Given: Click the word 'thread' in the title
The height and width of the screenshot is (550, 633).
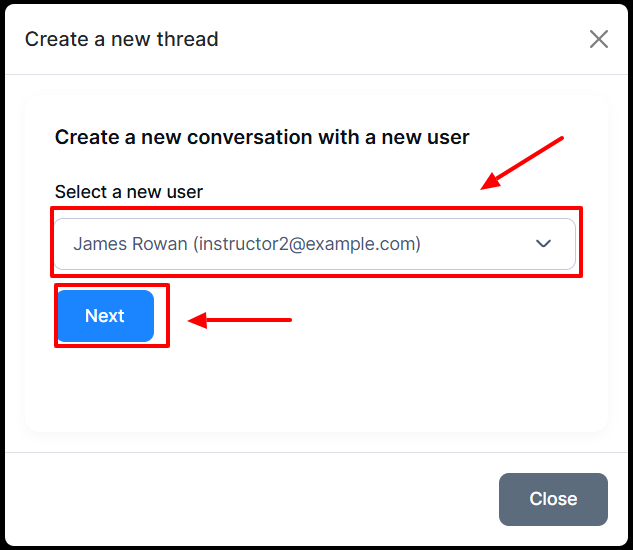Looking at the screenshot, I should 187,39.
